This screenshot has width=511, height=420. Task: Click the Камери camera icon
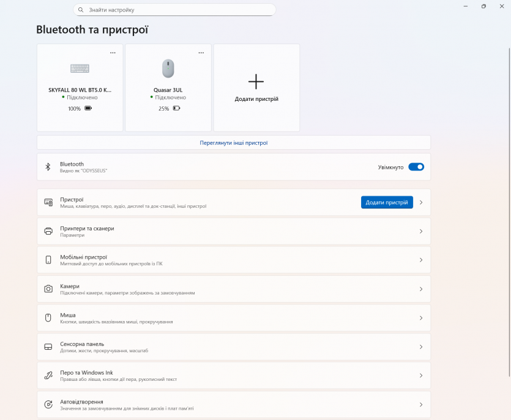tap(48, 289)
